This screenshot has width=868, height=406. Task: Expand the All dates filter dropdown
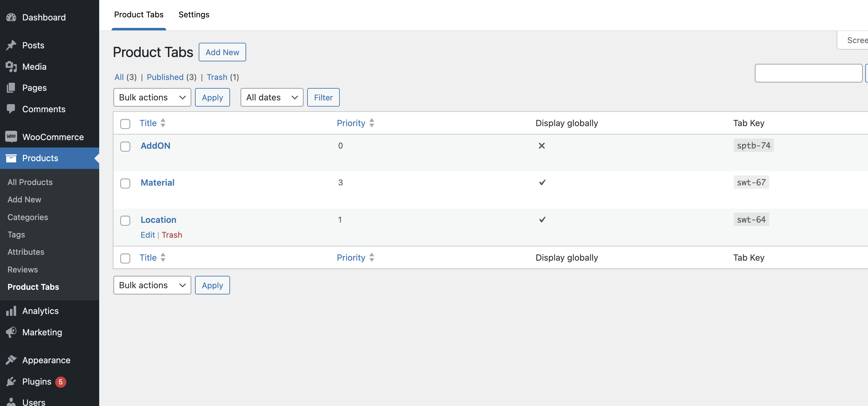point(271,97)
